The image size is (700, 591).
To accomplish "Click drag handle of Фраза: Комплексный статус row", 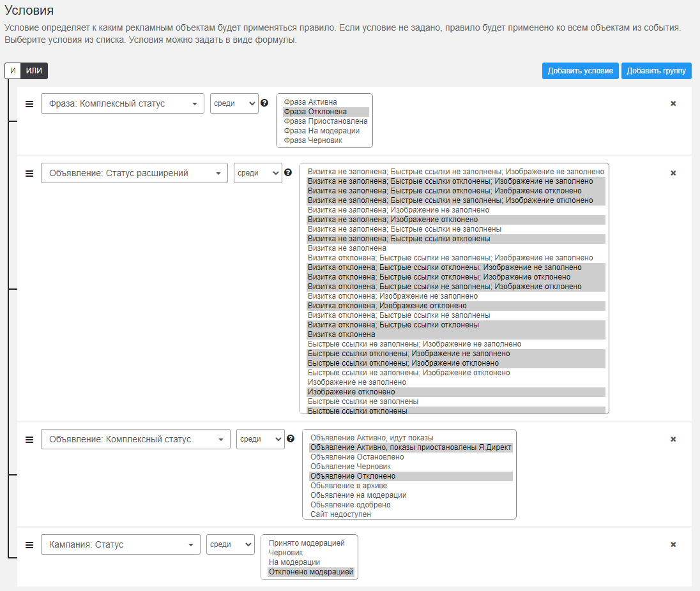I will coord(29,103).
